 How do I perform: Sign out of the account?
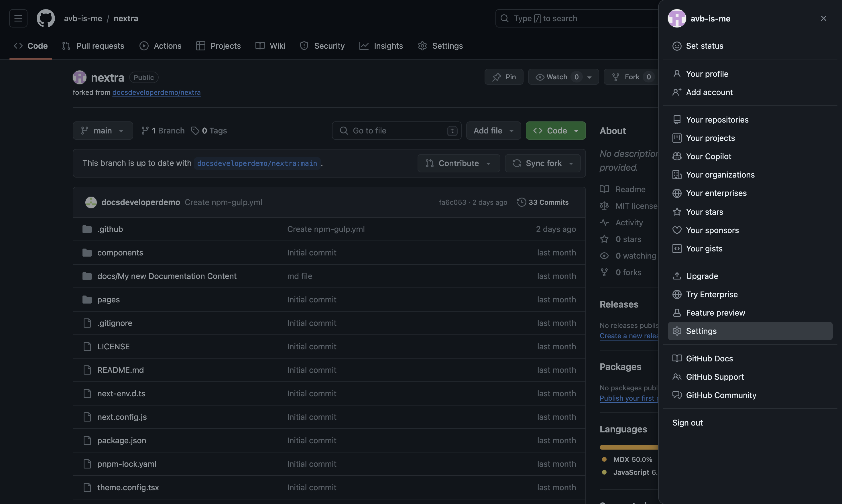point(687,422)
